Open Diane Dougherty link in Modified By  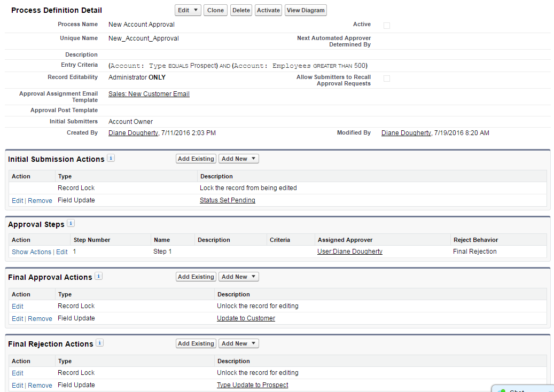(x=407, y=133)
